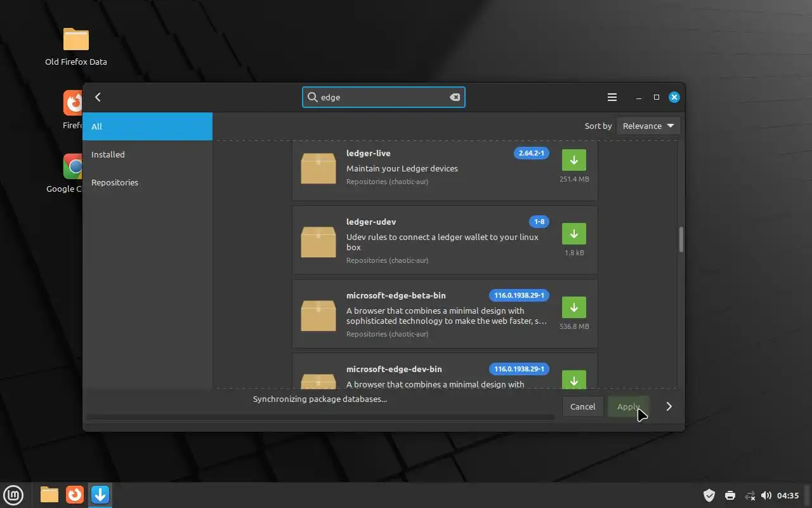The image size is (812, 508).
Task: Show transaction details with the right chevron
Action: (669, 406)
